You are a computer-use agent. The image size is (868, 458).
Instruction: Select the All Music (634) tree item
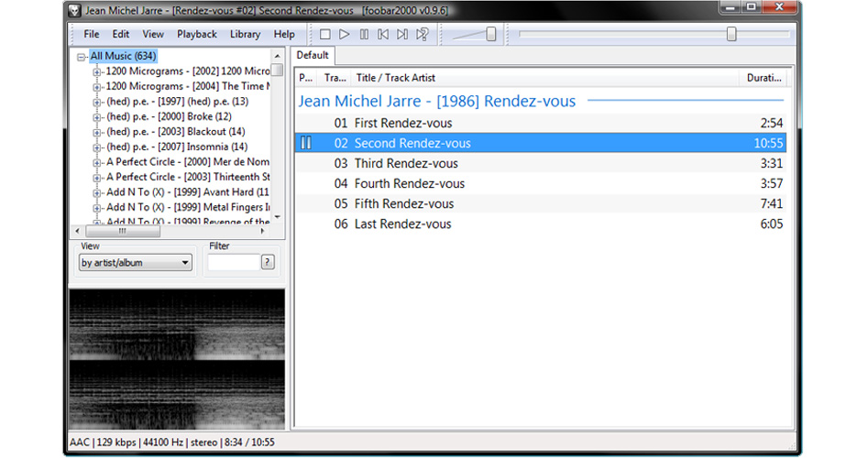coord(123,56)
